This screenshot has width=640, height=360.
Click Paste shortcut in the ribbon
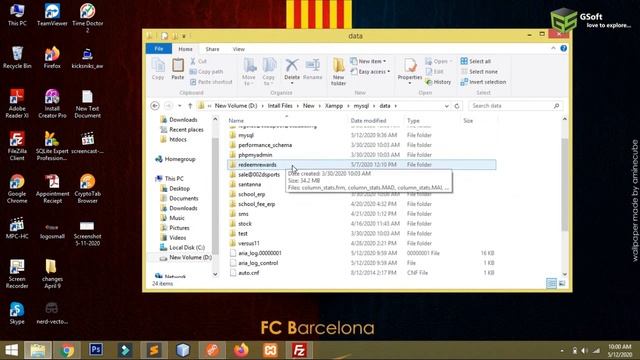click(211, 82)
